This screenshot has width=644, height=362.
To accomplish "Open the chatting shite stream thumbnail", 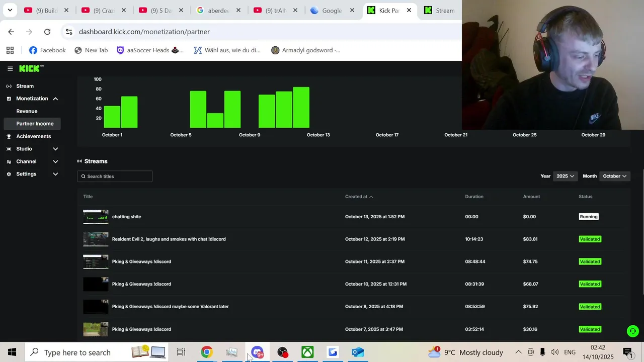I will click(96, 217).
